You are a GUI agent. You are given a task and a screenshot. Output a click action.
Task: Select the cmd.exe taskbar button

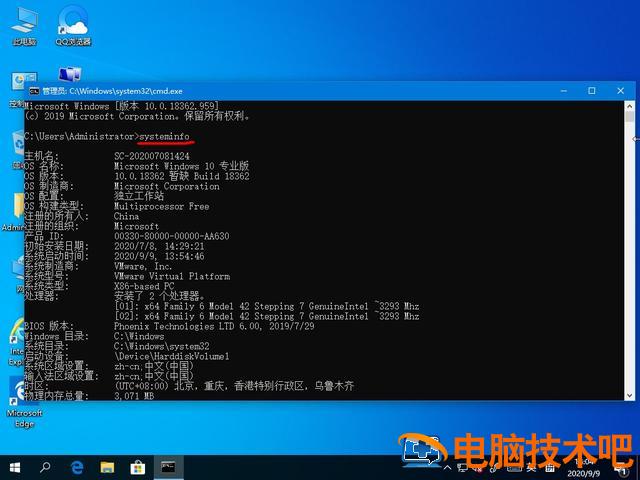click(169, 467)
